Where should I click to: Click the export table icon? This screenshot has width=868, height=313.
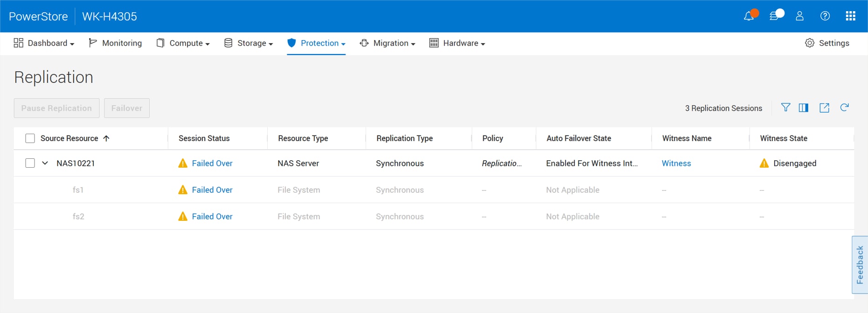coord(824,108)
